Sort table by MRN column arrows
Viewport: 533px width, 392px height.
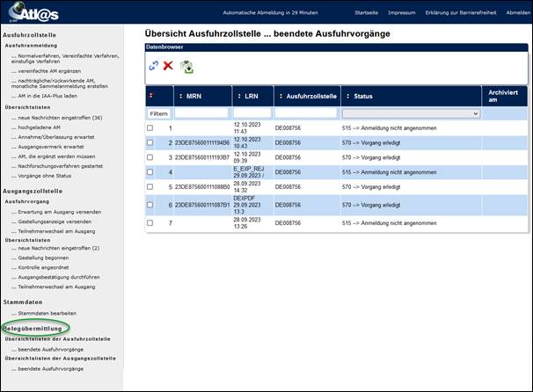(x=180, y=96)
